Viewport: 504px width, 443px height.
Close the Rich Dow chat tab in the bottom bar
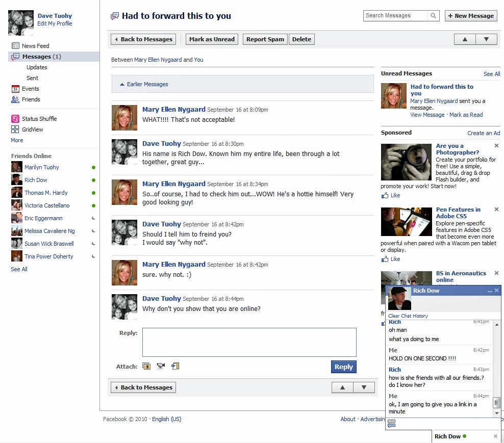click(x=495, y=436)
